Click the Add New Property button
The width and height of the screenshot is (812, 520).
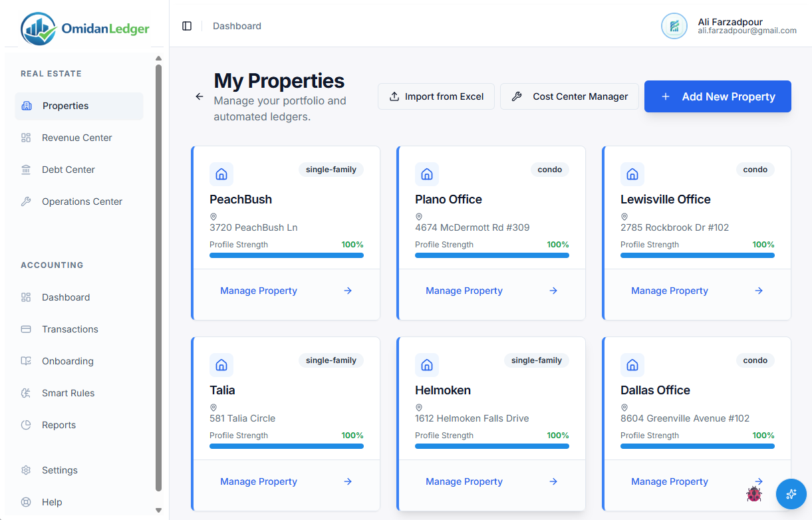tap(718, 96)
